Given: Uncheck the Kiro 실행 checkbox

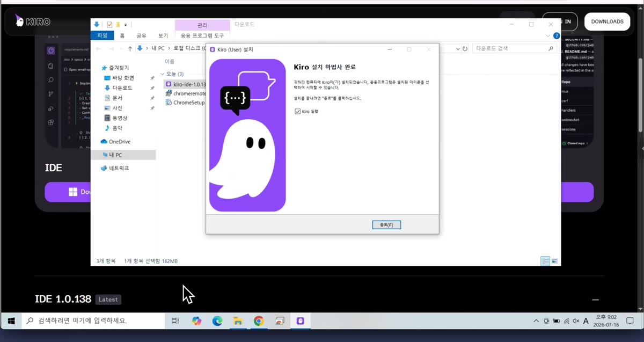Looking at the screenshot, I should click(x=297, y=111).
